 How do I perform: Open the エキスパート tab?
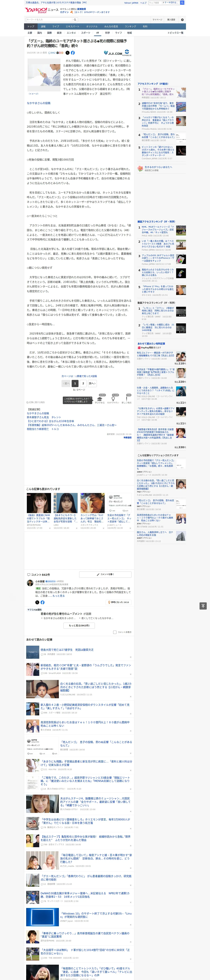(x=72, y=27)
